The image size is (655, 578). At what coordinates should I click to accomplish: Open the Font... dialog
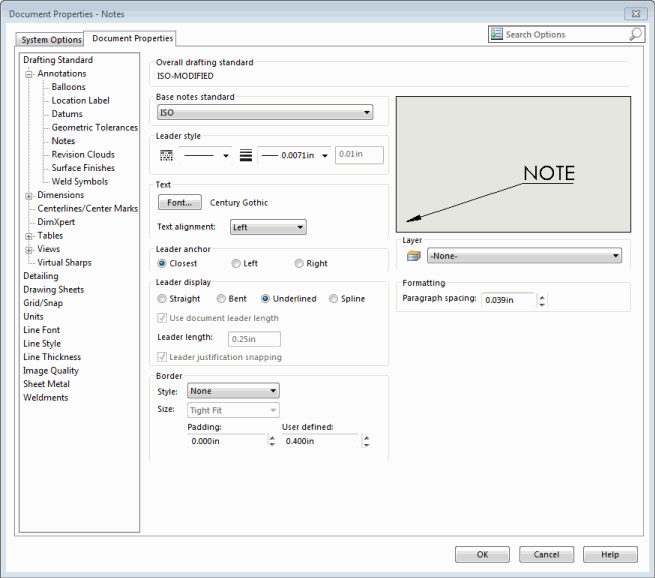click(180, 203)
